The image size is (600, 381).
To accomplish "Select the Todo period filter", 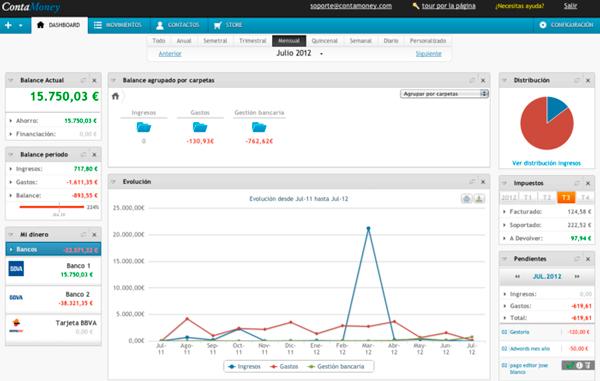I will click(159, 41).
